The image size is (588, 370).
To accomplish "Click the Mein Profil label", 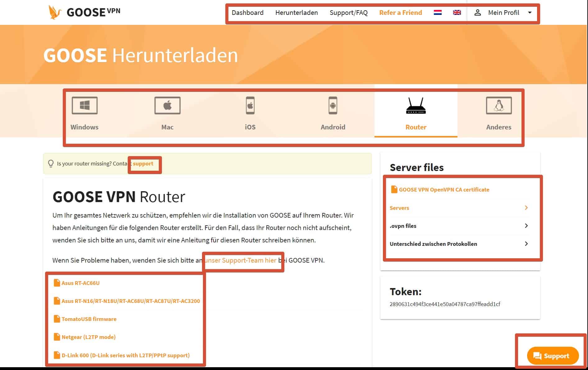I will pos(503,12).
